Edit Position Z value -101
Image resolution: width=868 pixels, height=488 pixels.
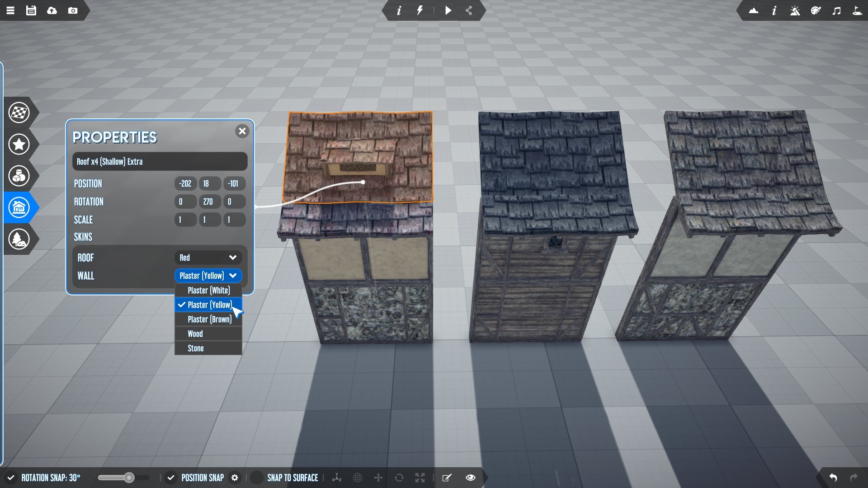click(234, 183)
